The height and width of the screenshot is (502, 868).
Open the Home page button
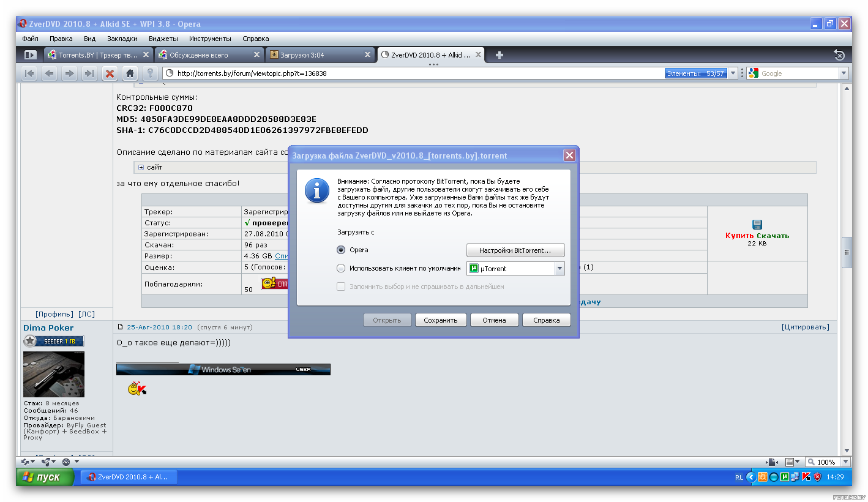tap(130, 73)
